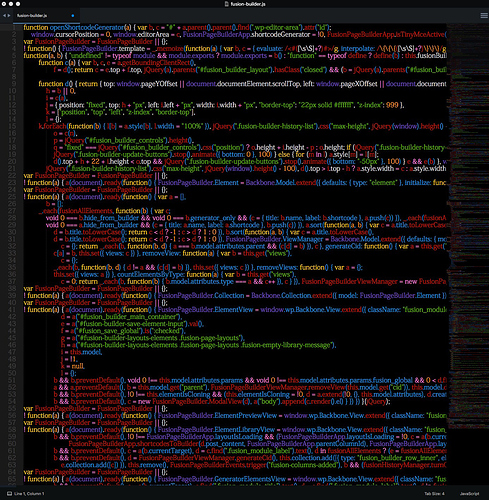This screenshot has width=489, height=500.
Task: Click line number 41 in the gutter
Action: tap(12, 310)
